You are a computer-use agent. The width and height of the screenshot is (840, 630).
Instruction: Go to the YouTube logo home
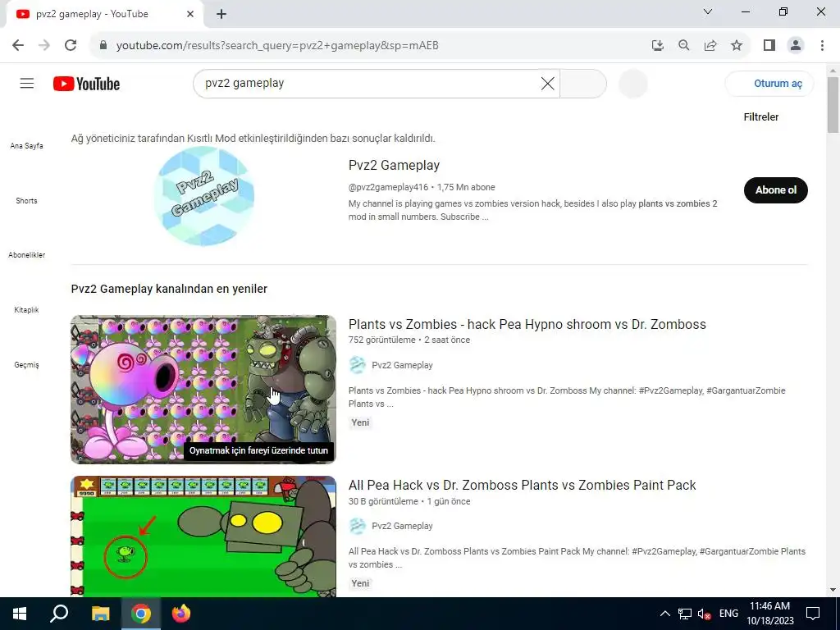click(86, 84)
